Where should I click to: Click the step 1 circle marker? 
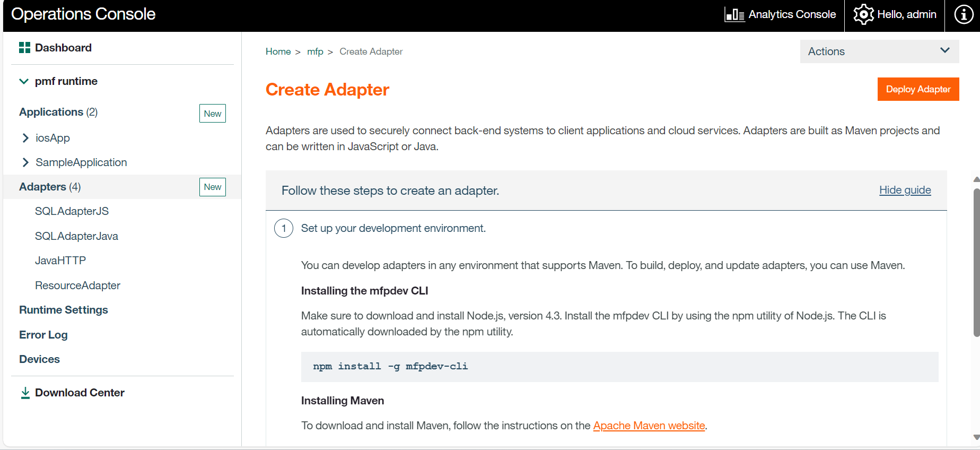pyautogui.click(x=284, y=228)
